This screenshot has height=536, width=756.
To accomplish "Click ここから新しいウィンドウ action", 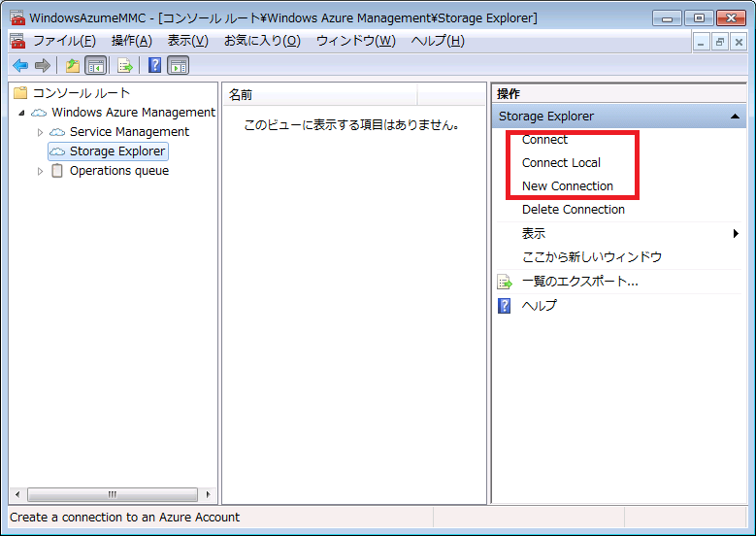I will [592, 256].
